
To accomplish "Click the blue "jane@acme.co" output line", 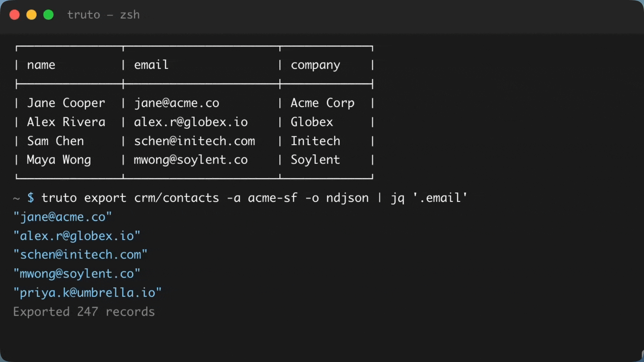I will coord(62,217).
